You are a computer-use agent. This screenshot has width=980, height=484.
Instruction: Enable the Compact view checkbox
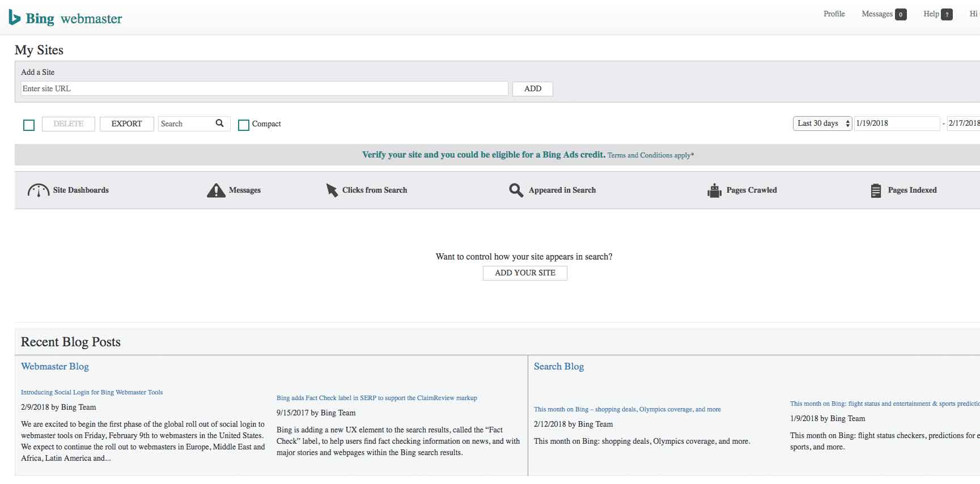pyautogui.click(x=244, y=125)
